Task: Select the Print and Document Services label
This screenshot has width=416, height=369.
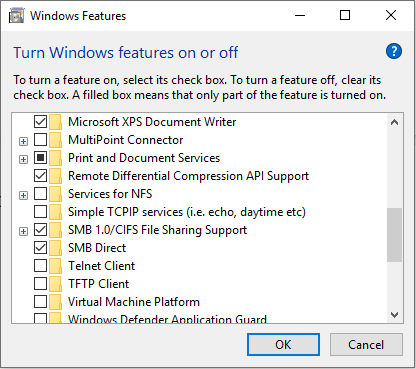Action: 144,158
